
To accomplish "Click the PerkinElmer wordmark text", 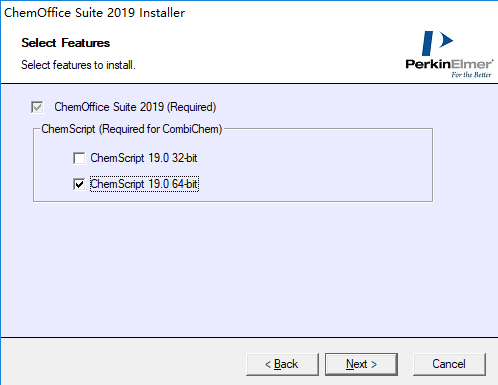I will pos(449,64).
